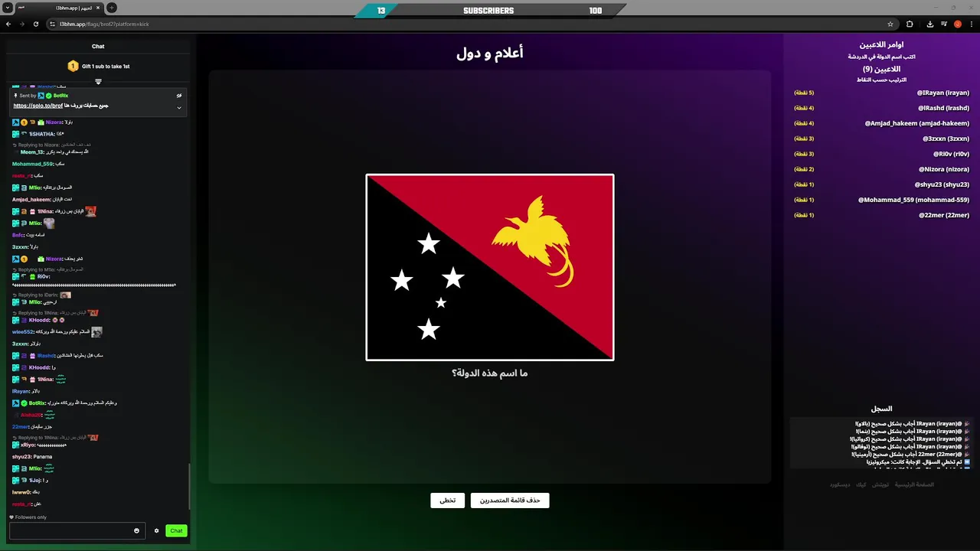This screenshot has width=980, height=551.
Task: Click the Papua New Guinea flag image
Action: (x=490, y=267)
